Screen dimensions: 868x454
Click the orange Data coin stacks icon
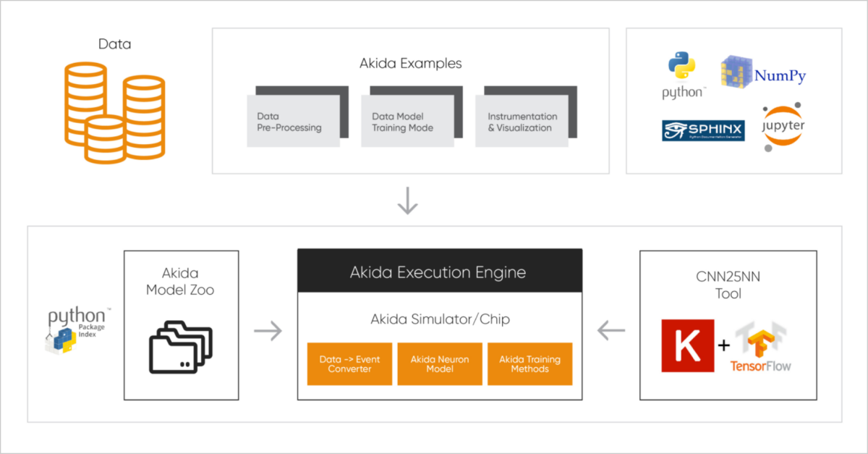[116, 112]
